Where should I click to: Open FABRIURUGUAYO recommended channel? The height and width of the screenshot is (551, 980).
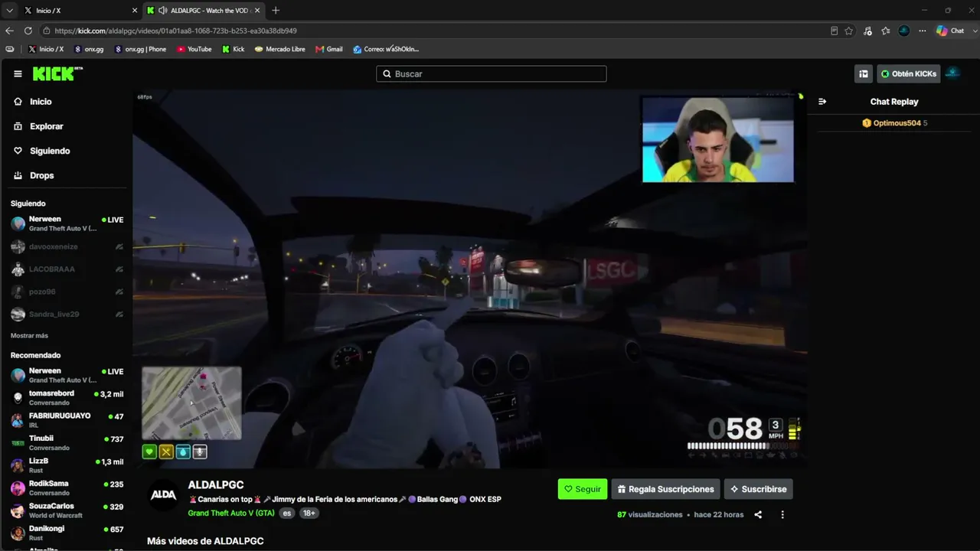coord(67,420)
